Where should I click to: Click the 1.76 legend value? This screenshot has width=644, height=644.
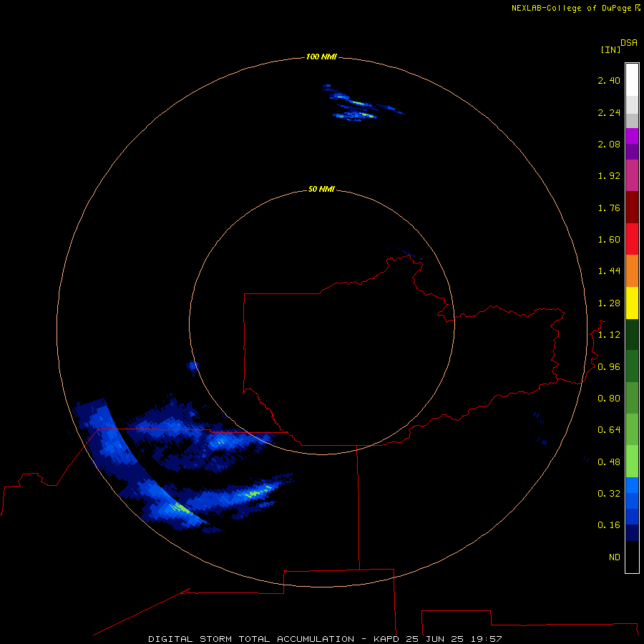609,208
